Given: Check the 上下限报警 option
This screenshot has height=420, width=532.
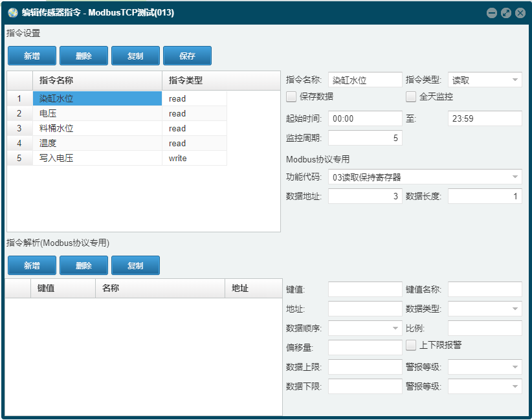Looking at the screenshot, I should tap(411, 346).
